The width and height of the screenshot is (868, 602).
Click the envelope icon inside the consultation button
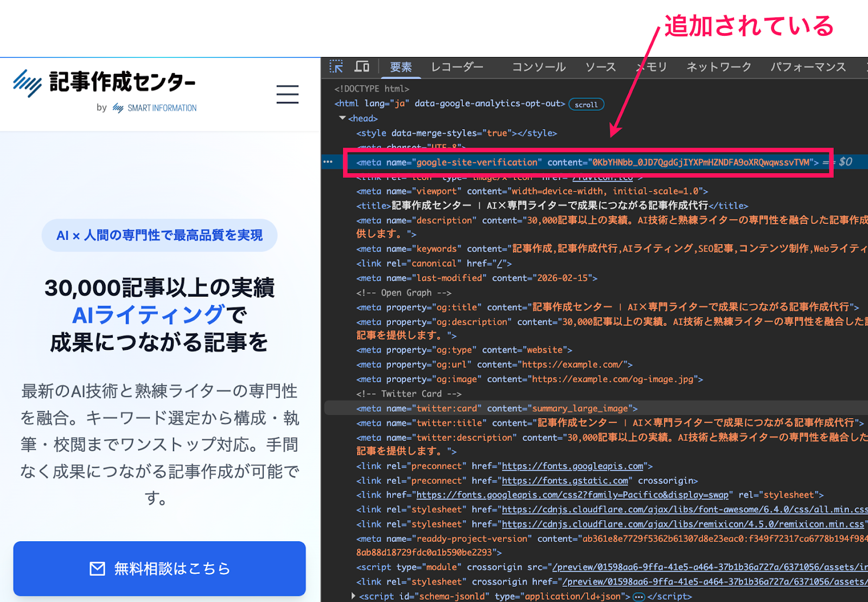[x=97, y=568]
